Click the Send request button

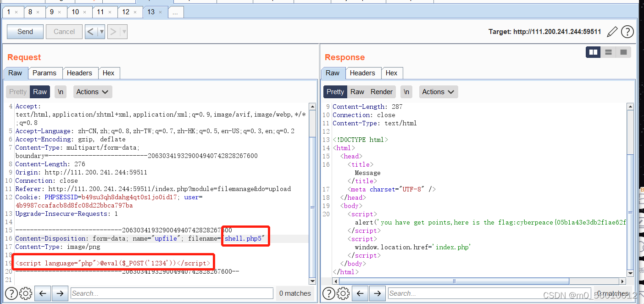(x=25, y=32)
